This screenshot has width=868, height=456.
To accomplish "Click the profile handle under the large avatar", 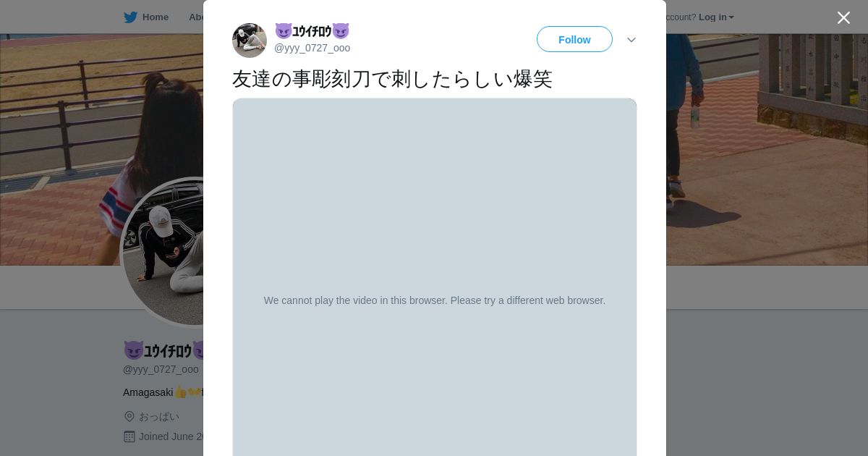I will pos(161,369).
